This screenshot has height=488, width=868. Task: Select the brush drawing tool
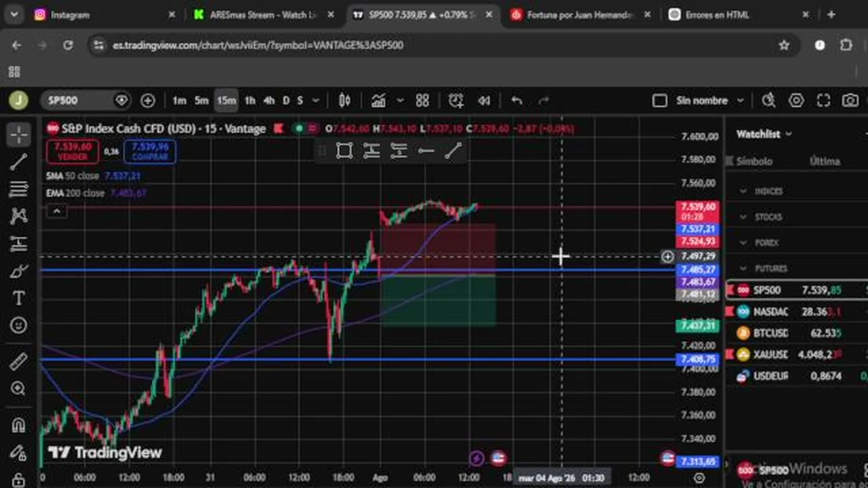click(19, 271)
